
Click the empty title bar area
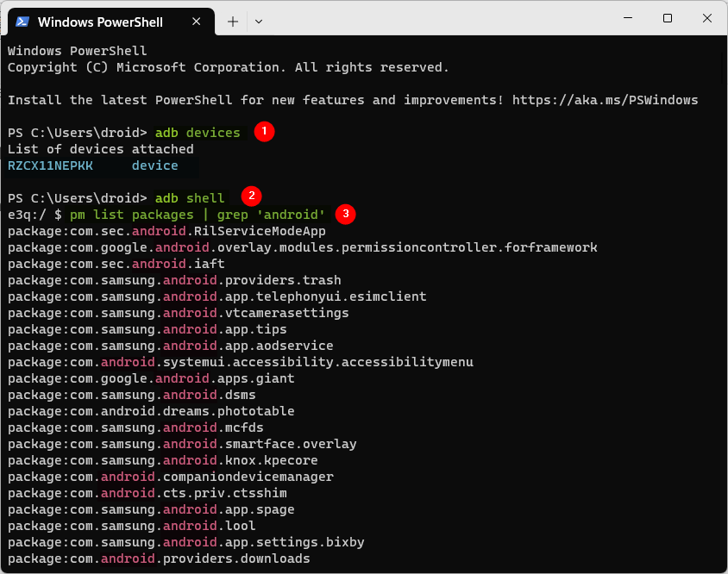pyautogui.click(x=431, y=19)
